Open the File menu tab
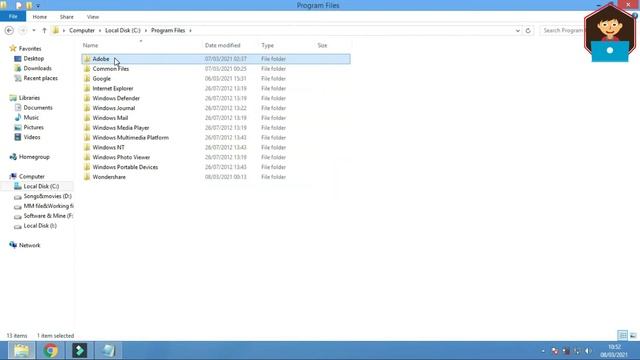This screenshot has width=640, height=360. (x=13, y=17)
